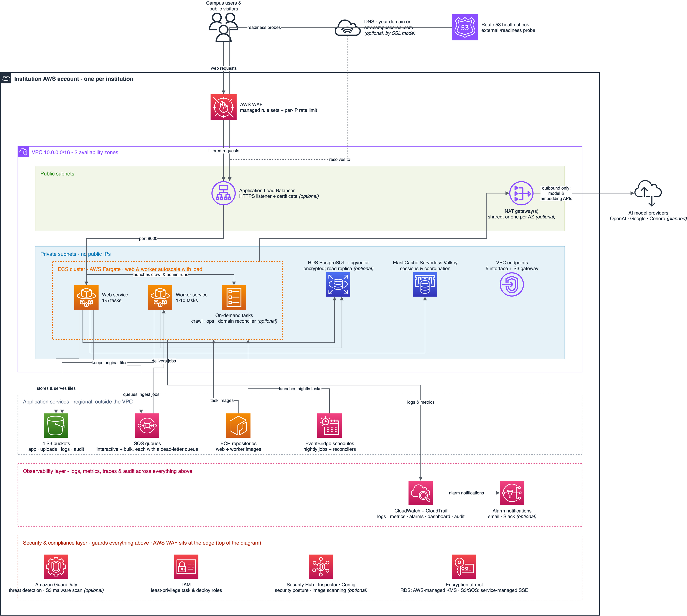Click the Alarm notifications SNS icon

coord(512,493)
